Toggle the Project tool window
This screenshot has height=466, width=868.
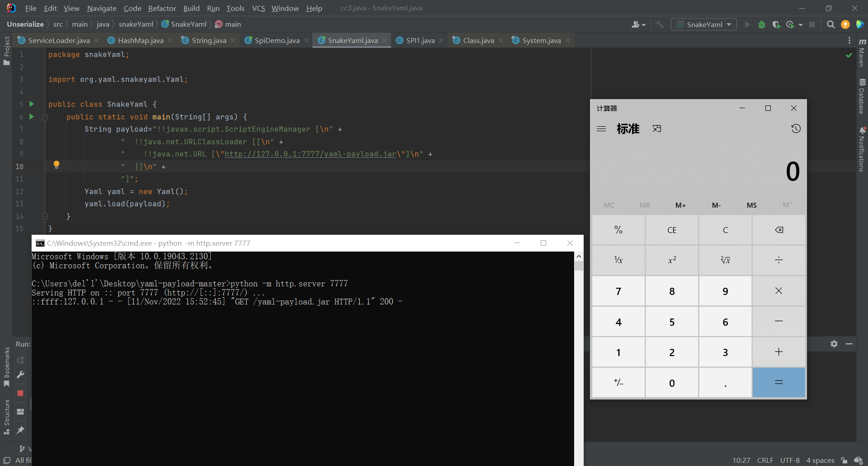point(6,51)
